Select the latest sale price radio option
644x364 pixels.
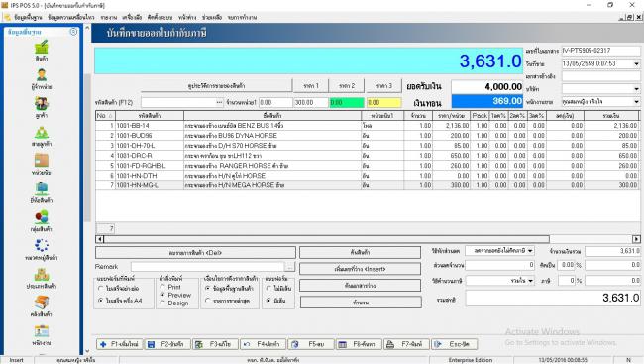click(x=207, y=301)
